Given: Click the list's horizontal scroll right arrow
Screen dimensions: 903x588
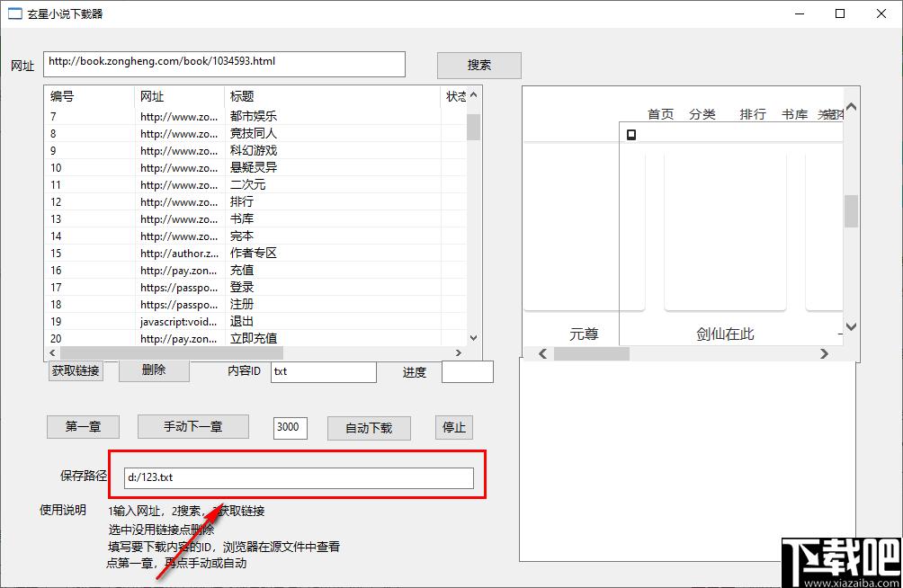Looking at the screenshot, I should coord(459,353).
